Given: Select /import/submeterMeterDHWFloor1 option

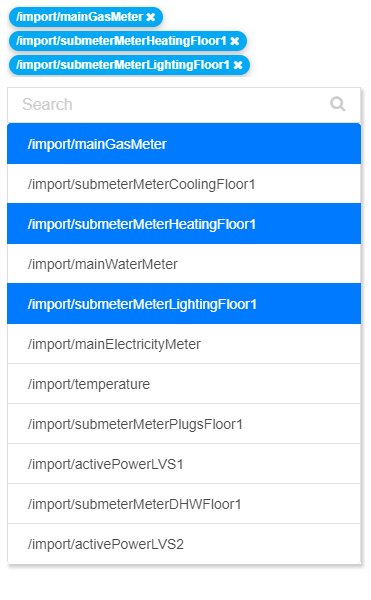Looking at the screenshot, I should point(184,504).
